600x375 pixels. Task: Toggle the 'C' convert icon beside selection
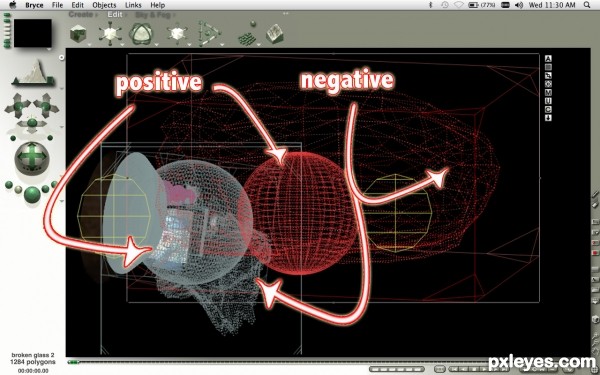pyautogui.click(x=548, y=109)
